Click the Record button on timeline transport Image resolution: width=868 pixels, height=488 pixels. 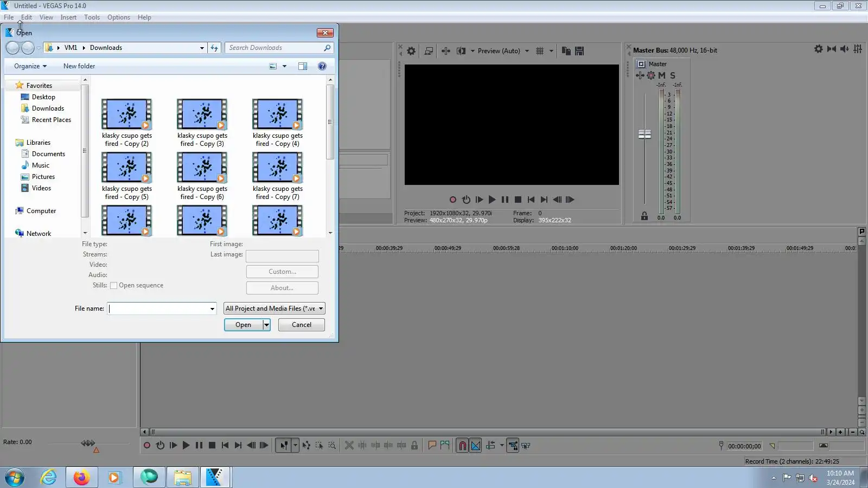point(147,446)
